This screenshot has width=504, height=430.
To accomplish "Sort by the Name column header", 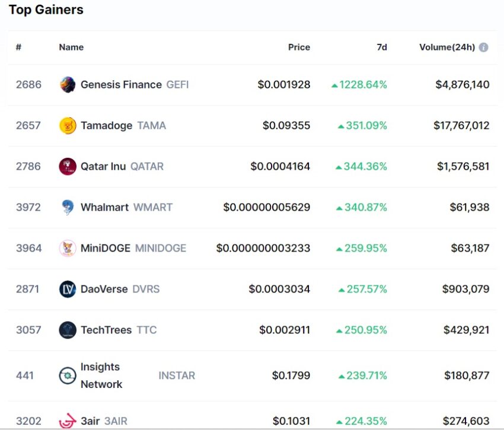I will click(71, 47).
